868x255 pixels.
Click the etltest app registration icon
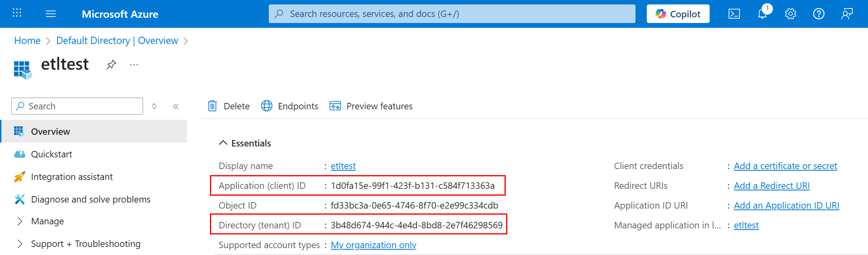click(x=23, y=70)
